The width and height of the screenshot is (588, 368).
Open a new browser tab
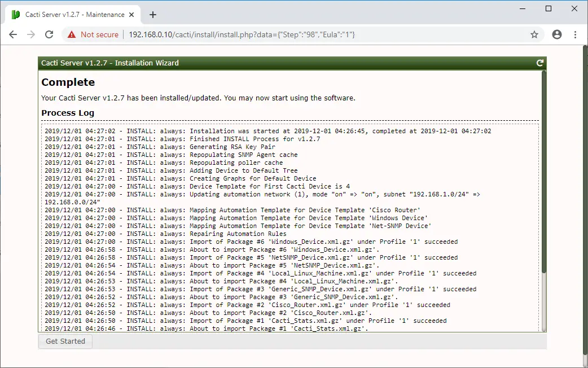click(152, 15)
